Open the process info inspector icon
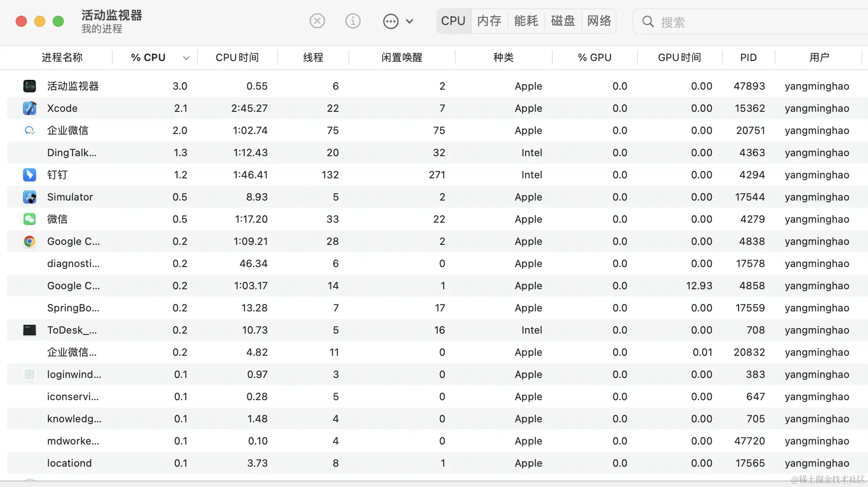868x487 pixels. tap(353, 21)
